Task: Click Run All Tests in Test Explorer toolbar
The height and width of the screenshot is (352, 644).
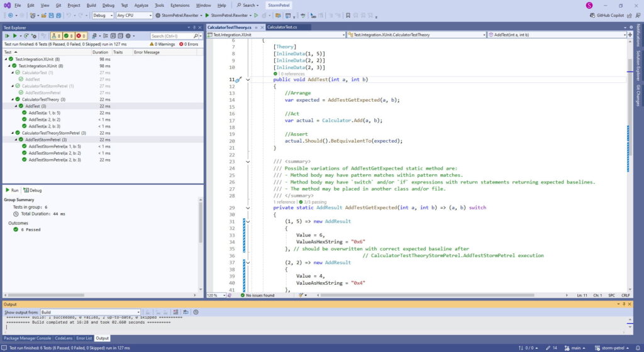Action: 6,36
